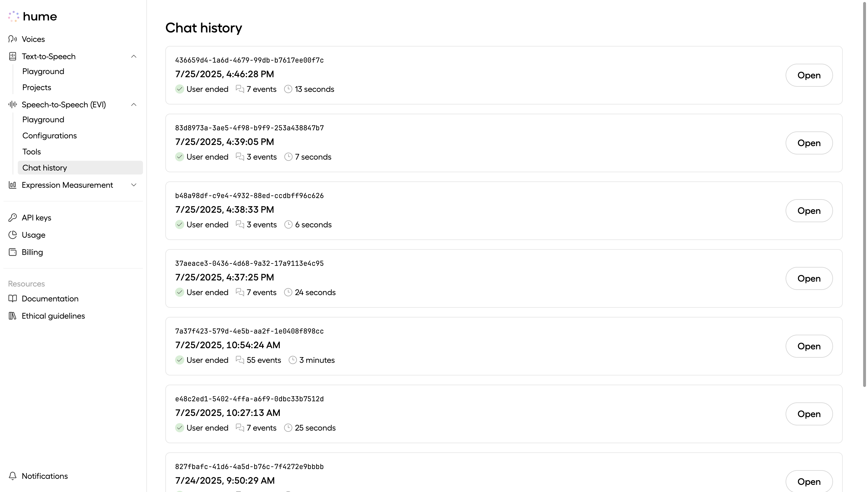
Task: Collapse the Speech-to-Speech (EVI) chevron
Action: point(134,105)
